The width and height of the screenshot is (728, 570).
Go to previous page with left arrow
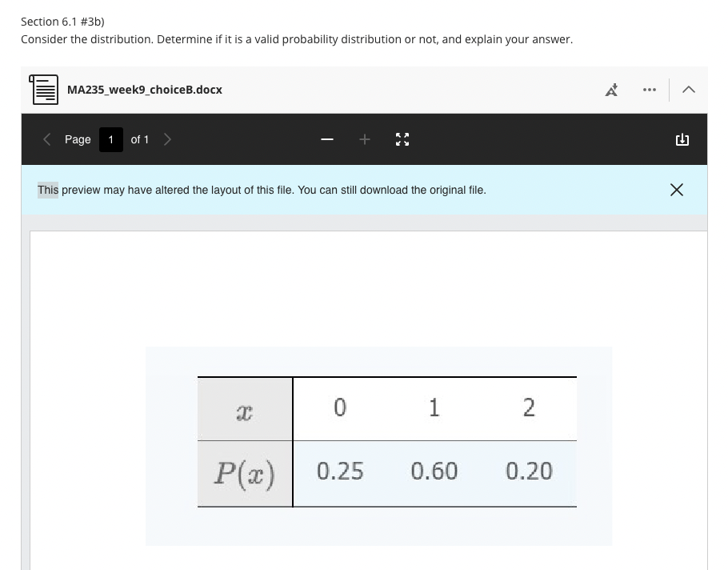46,139
